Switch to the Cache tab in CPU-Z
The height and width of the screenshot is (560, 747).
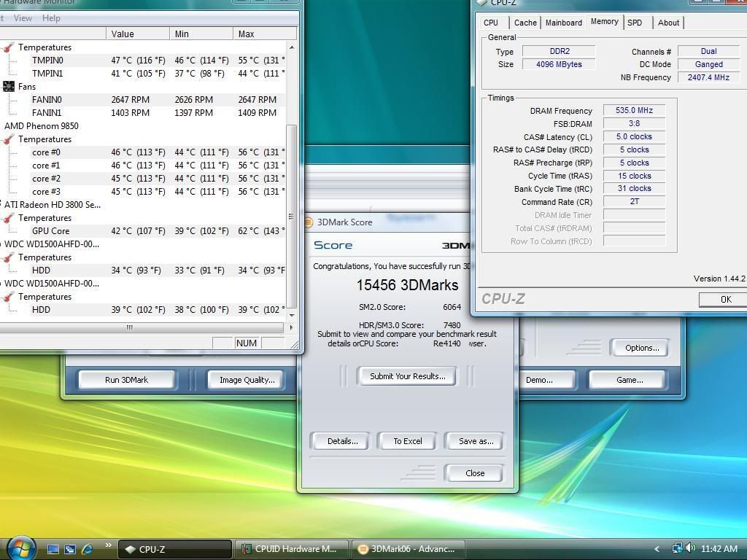pyautogui.click(x=525, y=23)
